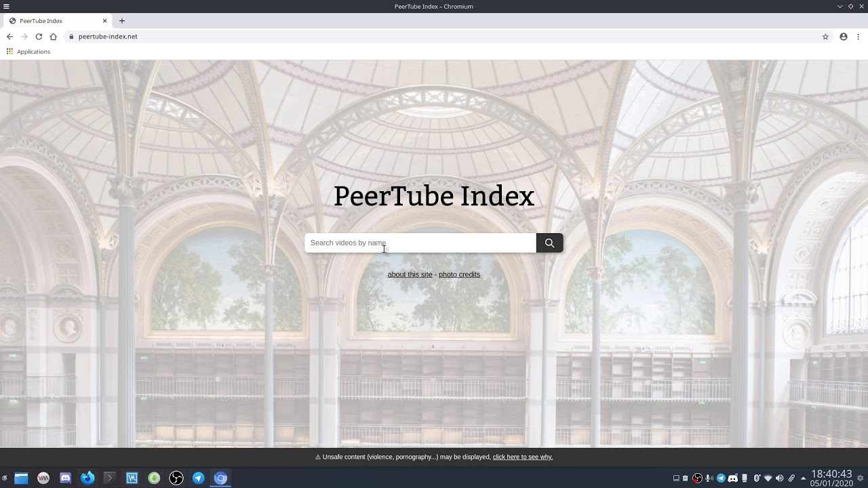868x488 pixels.
Task: Open the Chromium profile avatar menu
Action: (844, 37)
